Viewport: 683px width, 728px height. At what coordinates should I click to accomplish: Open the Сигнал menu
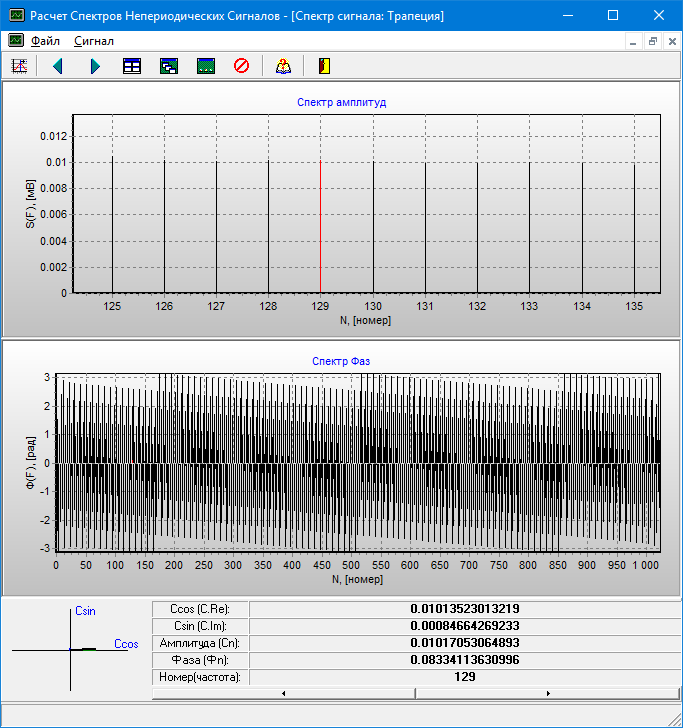94,41
